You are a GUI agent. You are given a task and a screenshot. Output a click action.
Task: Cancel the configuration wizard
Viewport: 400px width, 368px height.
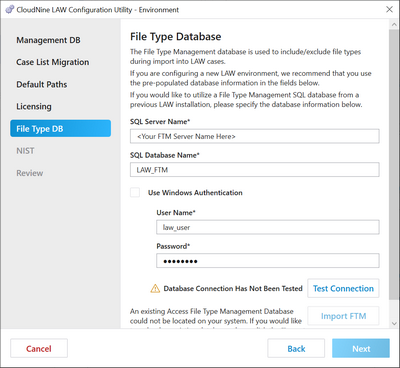pos(39,348)
